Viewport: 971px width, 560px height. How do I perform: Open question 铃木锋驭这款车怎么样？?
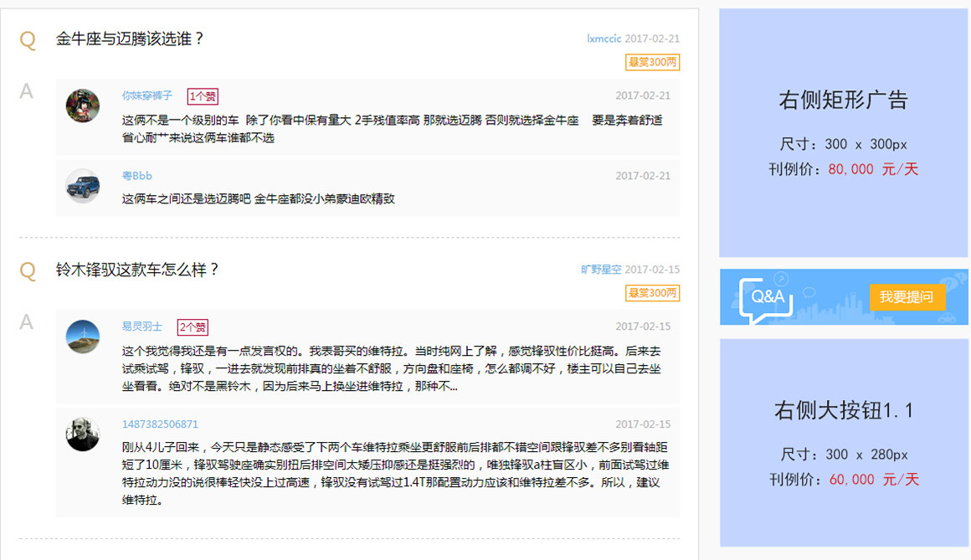137,270
